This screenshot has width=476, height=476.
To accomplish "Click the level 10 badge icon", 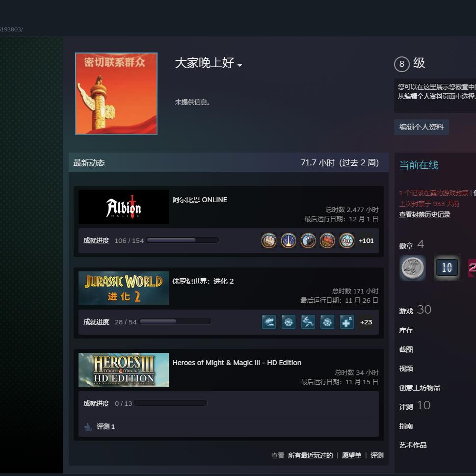I will (x=447, y=268).
